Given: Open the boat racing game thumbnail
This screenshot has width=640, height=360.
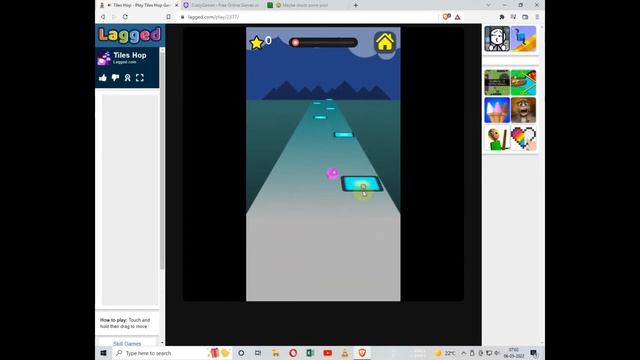Looking at the screenshot, I should 523,82.
